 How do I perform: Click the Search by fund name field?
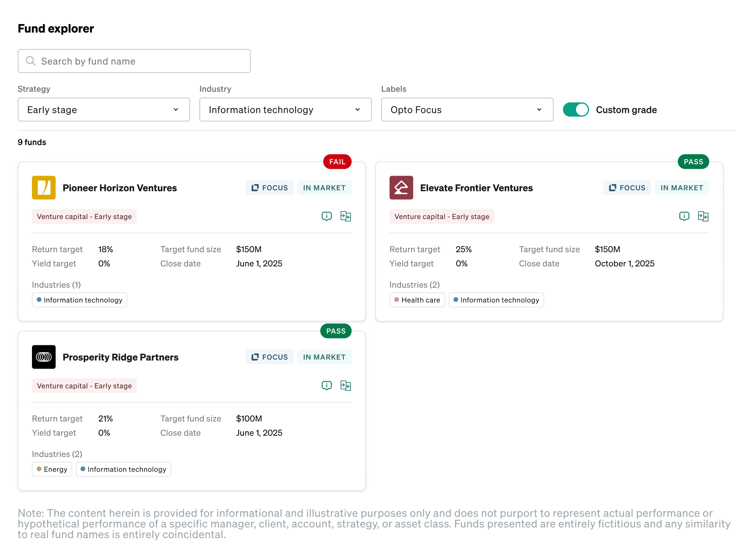coord(134,61)
